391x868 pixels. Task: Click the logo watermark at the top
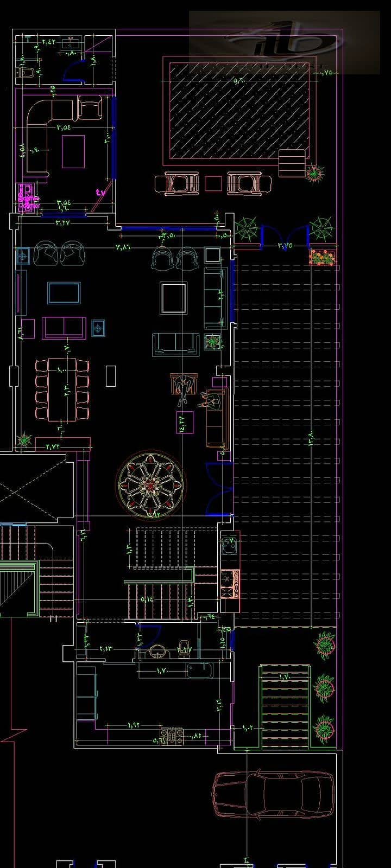tap(284, 42)
